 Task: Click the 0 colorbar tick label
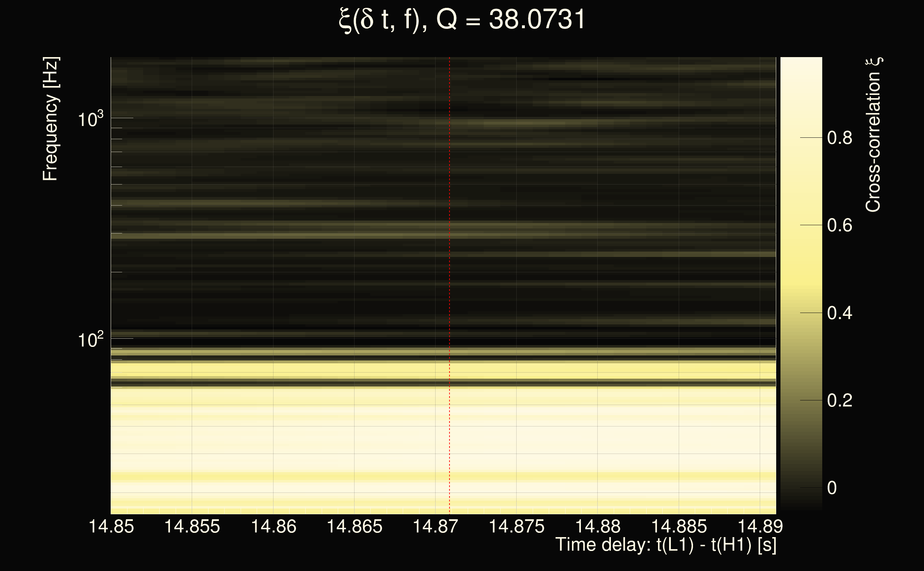click(832, 488)
